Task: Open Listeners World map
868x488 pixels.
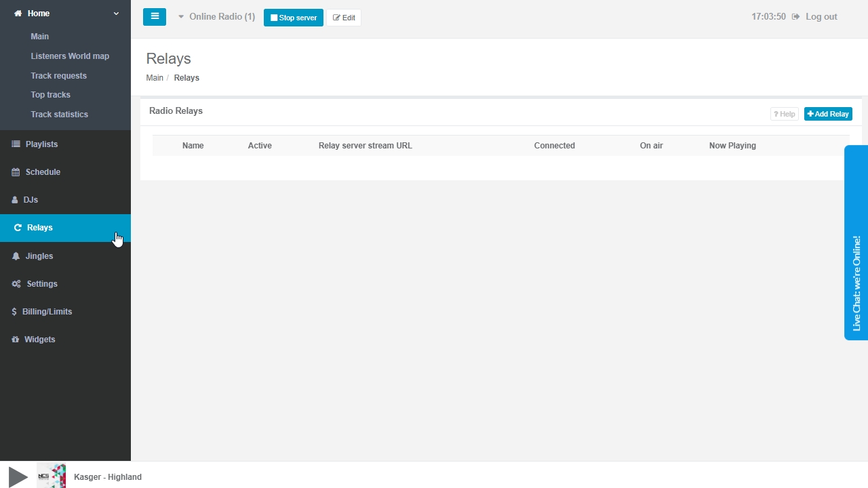Action: coord(70,56)
